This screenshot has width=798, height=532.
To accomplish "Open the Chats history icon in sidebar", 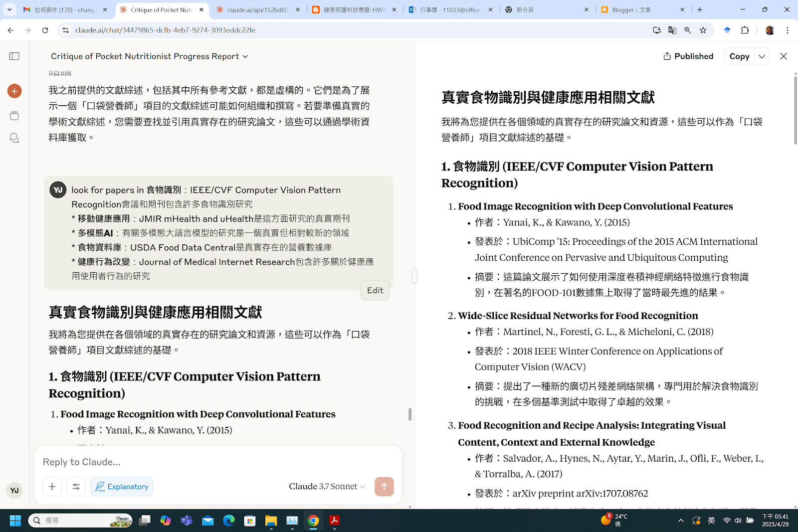I will tap(14, 138).
